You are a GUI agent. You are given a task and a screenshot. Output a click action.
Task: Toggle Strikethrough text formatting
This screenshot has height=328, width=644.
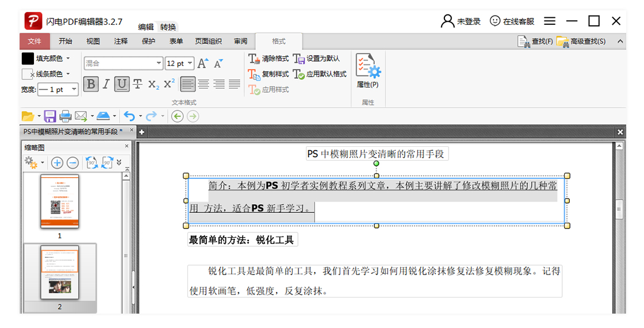click(137, 84)
